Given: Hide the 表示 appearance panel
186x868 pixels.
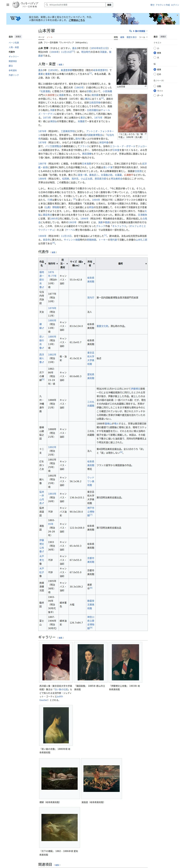Looking at the screenshot, I should [x=163, y=37].
